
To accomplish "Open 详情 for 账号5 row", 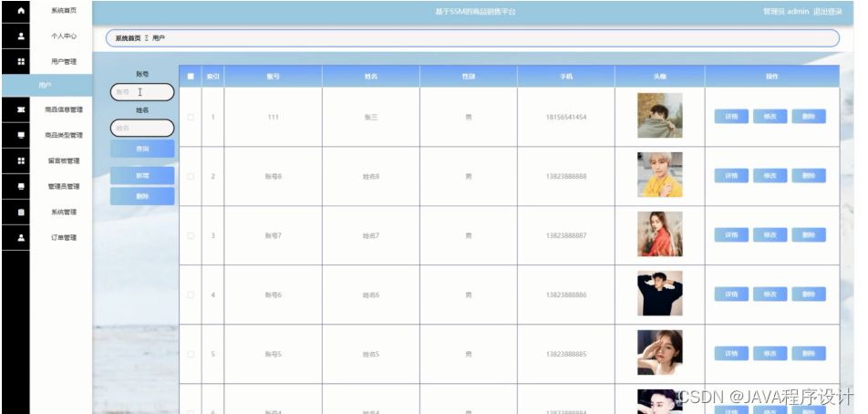I will [731, 353].
